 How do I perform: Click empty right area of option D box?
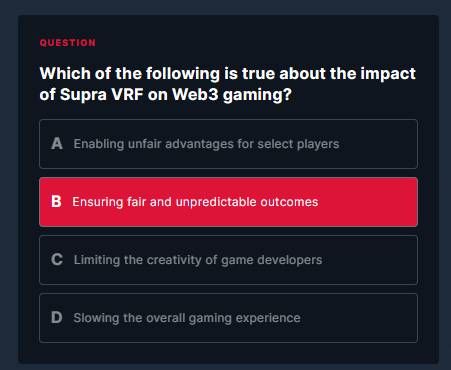click(x=359, y=318)
